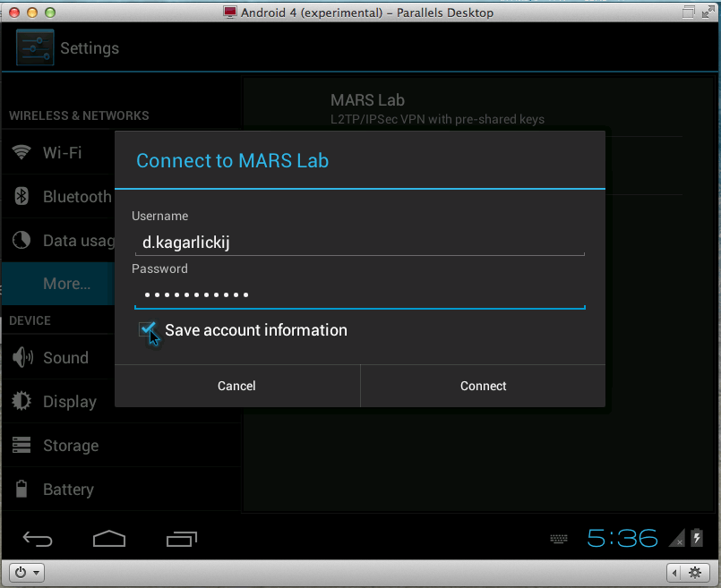Screen dimensions: 721x588
Task: Toggle Parallels fullscreen arrows in title bar
Action: (708, 12)
